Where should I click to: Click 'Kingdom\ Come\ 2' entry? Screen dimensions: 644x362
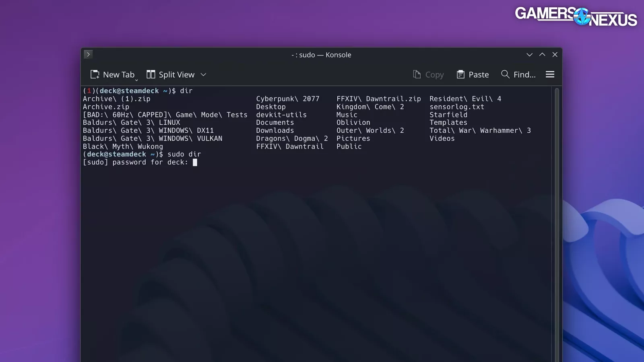pyautogui.click(x=370, y=107)
